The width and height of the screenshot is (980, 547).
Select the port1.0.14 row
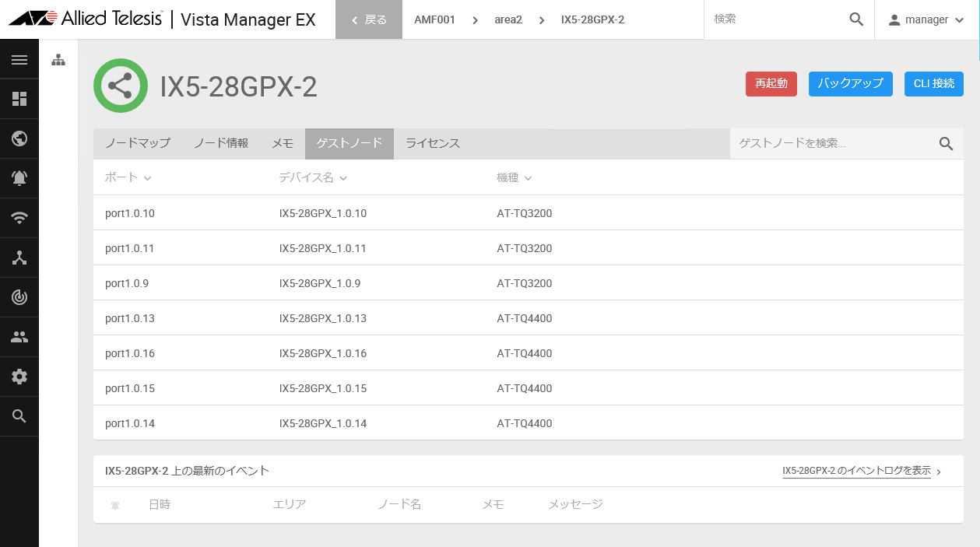(529, 423)
